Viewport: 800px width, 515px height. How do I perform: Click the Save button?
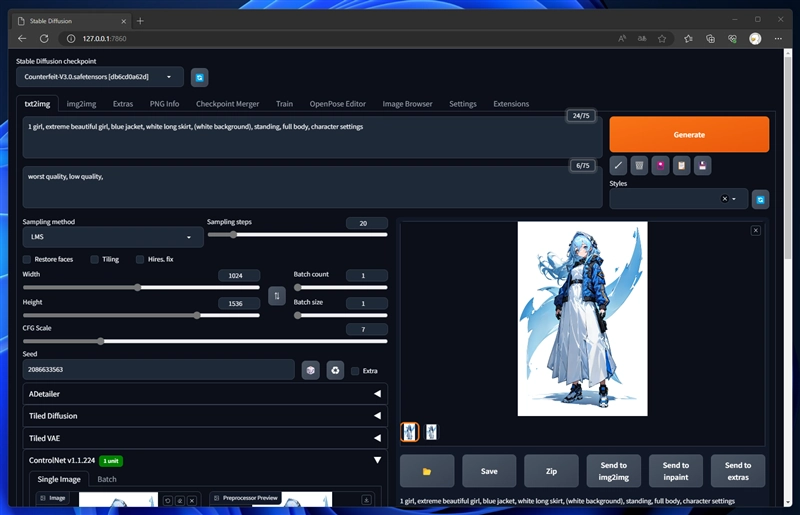coord(489,471)
